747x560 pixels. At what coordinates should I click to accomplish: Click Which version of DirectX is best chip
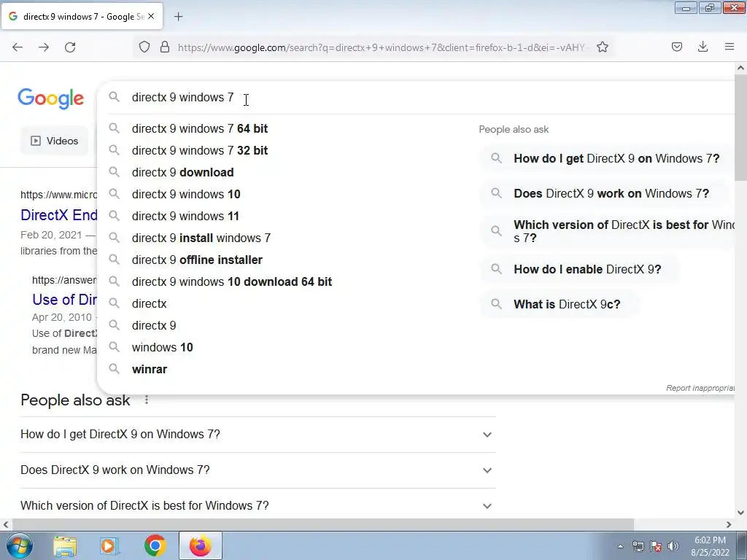coord(608,231)
